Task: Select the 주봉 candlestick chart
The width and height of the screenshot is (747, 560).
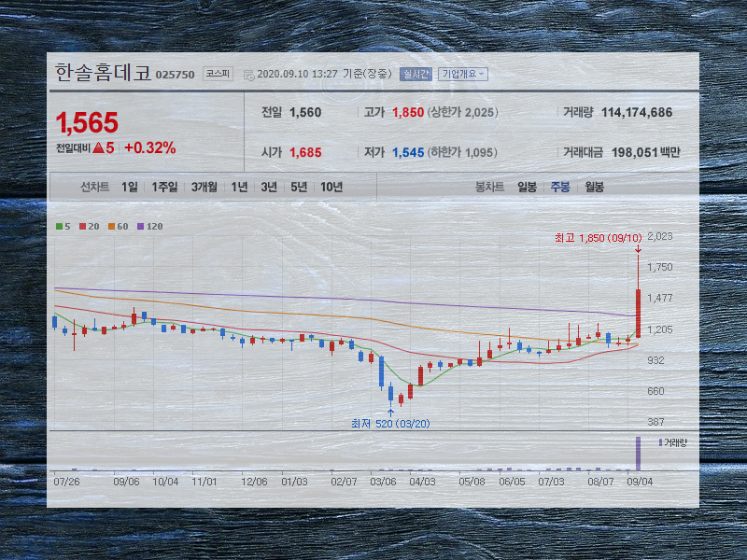Action: click(x=560, y=188)
